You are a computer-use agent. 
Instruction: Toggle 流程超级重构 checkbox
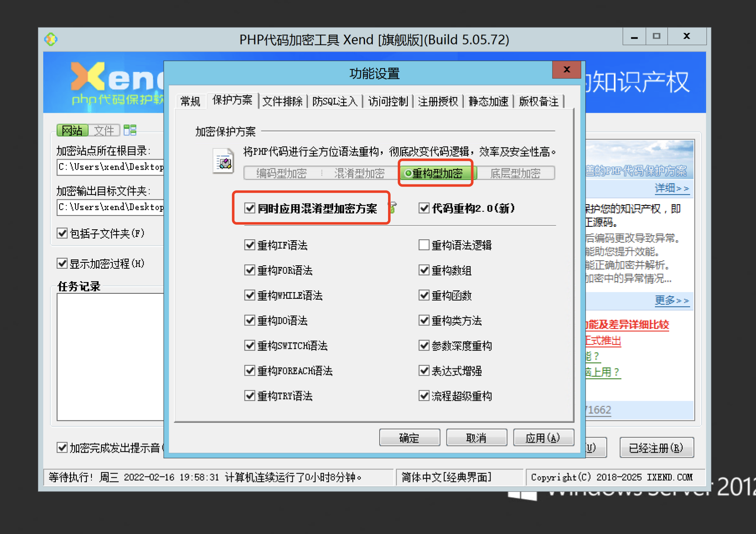[x=424, y=396]
